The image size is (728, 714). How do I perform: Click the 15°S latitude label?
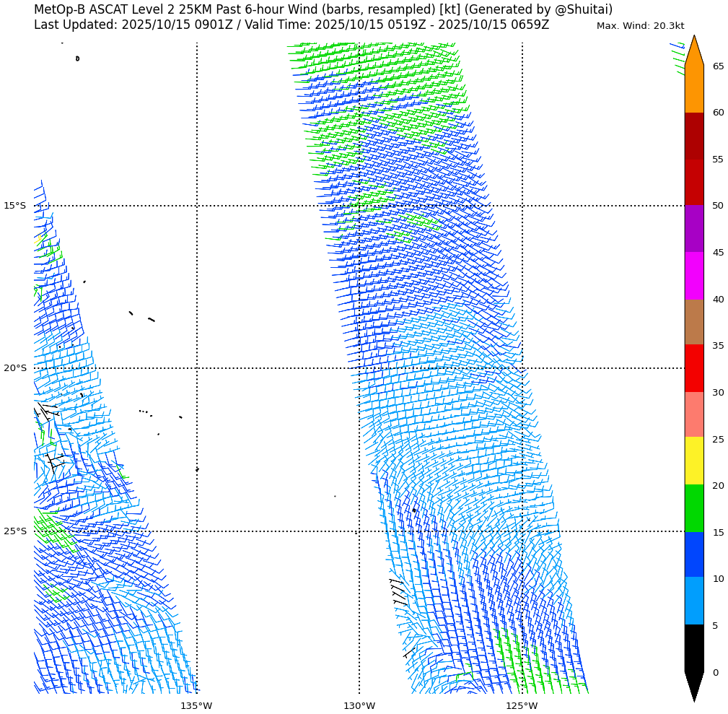[14, 206]
